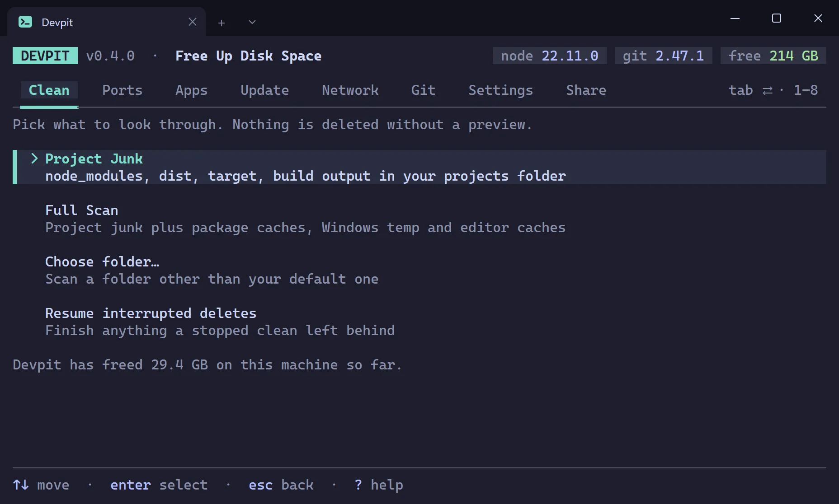839x504 pixels.
Task: Click the tab switching arrows hint icon
Action: [768, 90]
